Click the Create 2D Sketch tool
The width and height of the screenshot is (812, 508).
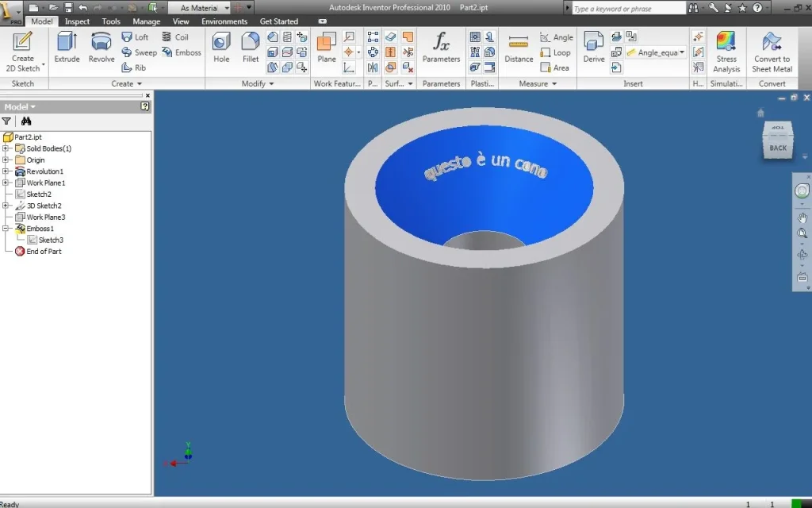pyautogui.click(x=23, y=52)
